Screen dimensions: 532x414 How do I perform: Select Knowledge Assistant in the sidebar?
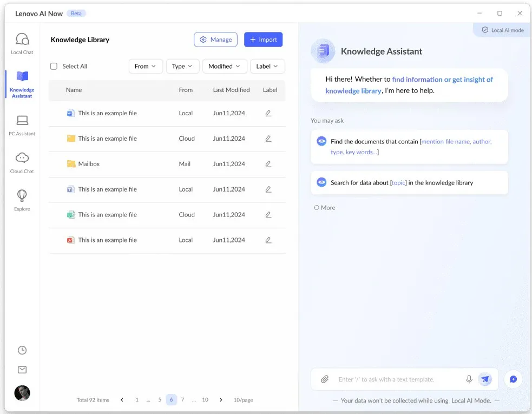22,84
